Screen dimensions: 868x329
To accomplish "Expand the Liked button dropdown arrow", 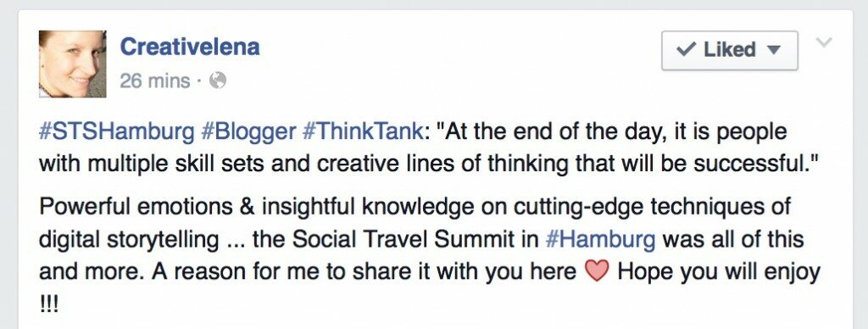I will pyautogui.click(x=773, y=50).
